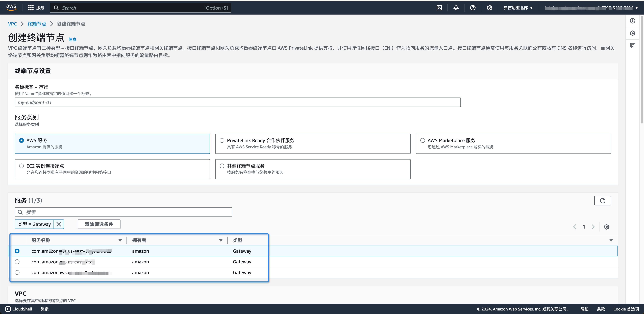The height and width of the screenshot is (314, 644).
Task: Open services table preferences gear
Action: [607, 227]
